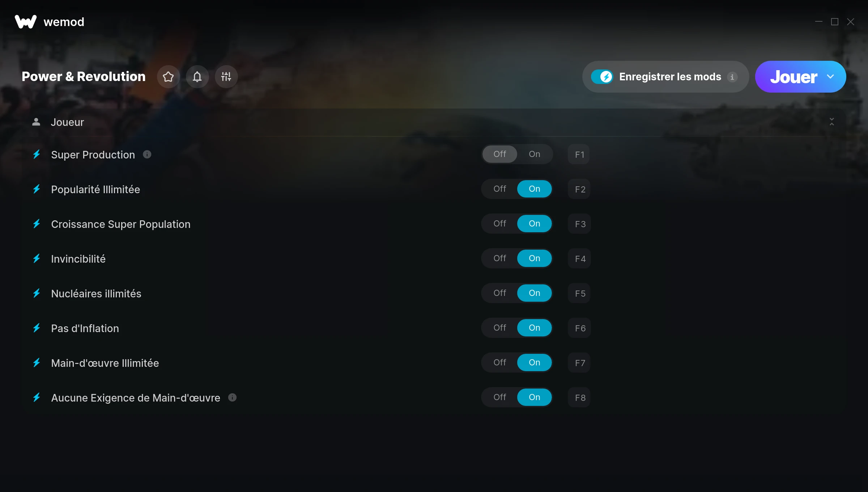
Task: Open the sliders settings icon
Action: (x=226, y=77)
